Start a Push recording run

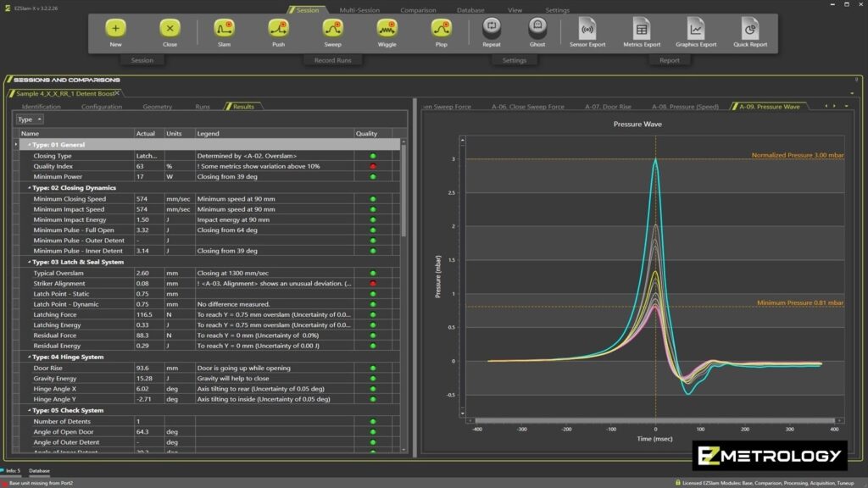click(278, 29)
